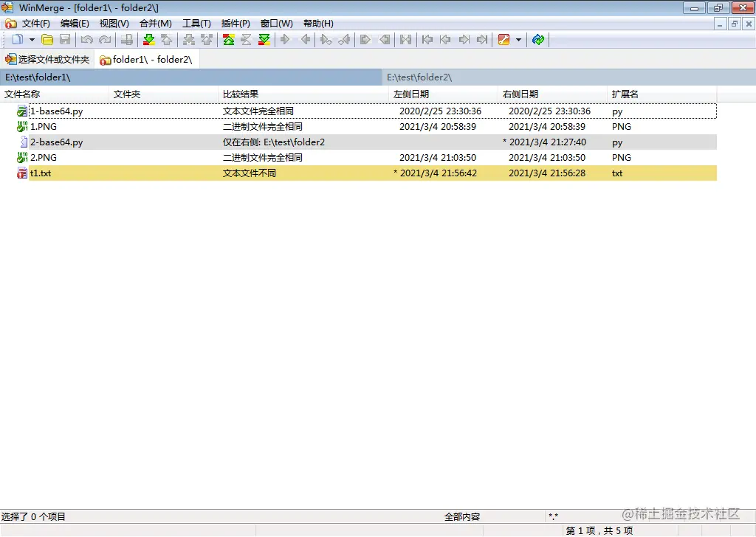
Task: Click the Copy to Left arrow icon
Action: pos(305,40)
